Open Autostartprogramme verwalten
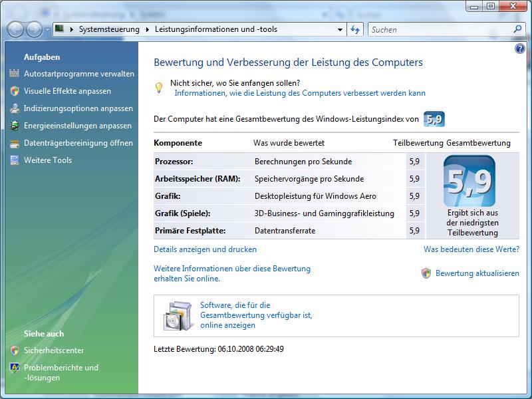Viewport: 532px width, 399px height. [79, 74]
